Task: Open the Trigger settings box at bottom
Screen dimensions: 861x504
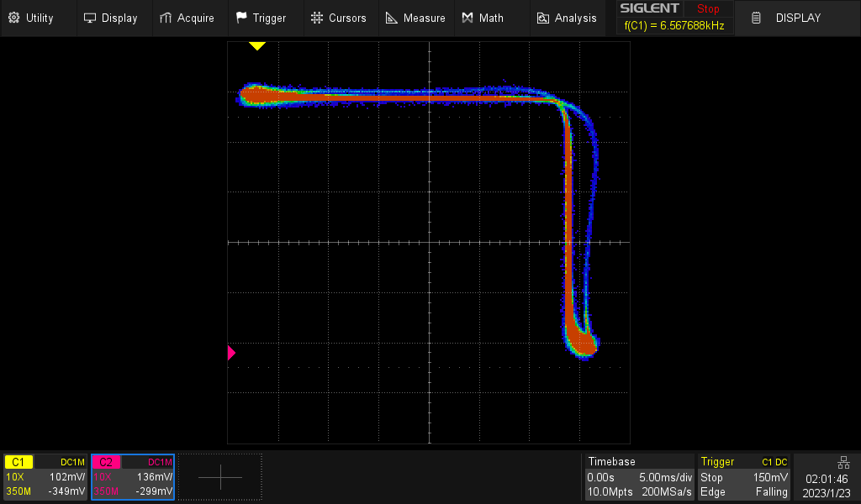Action: [x=744, y=476]
